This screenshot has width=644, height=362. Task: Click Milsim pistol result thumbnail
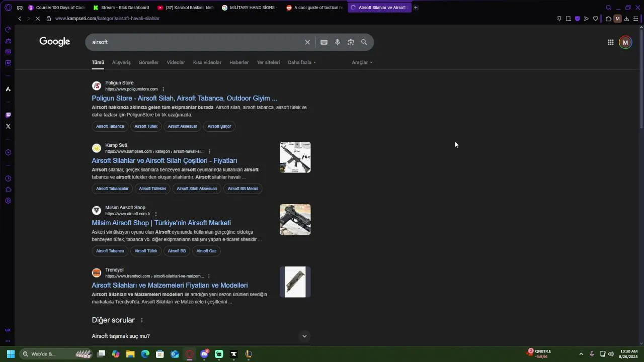(x=295, y=220)
